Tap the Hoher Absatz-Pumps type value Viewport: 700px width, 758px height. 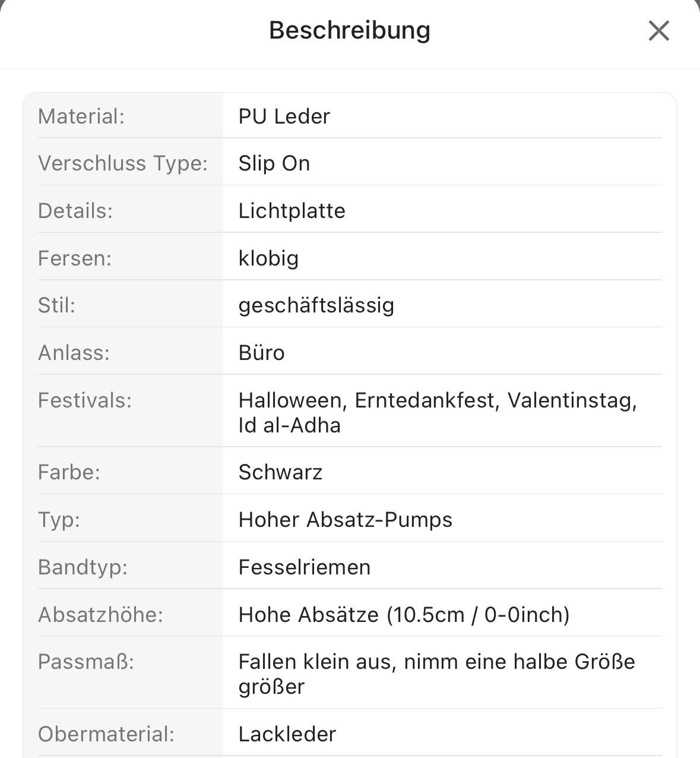click(x=345, y=520)
